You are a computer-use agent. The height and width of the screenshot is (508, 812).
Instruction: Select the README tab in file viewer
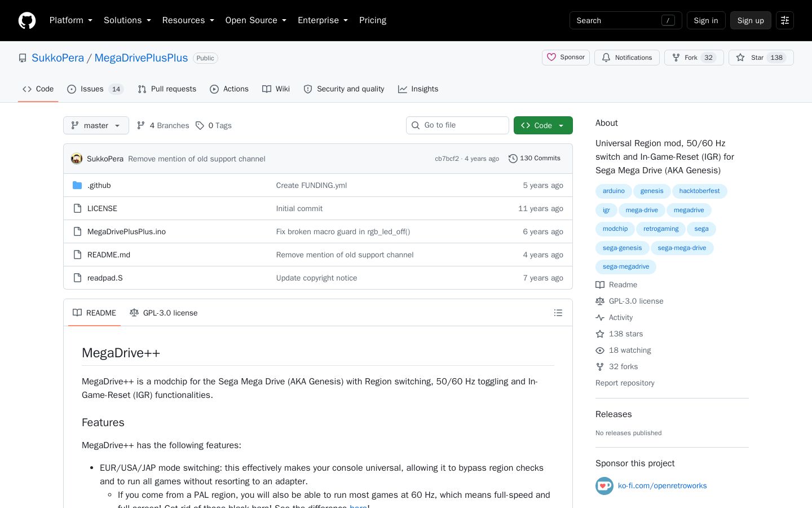point(95,313)
